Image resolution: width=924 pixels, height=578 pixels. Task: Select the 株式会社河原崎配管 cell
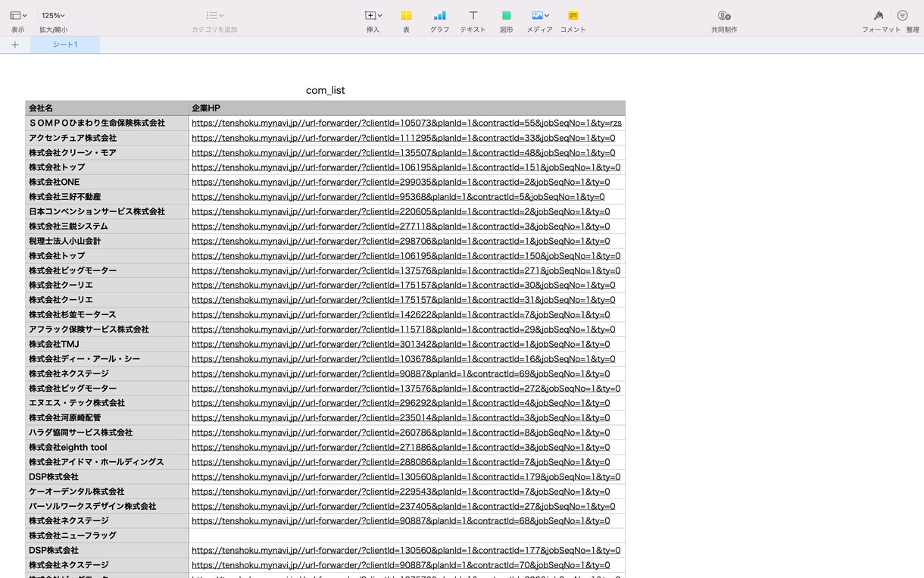pyautogui.click(x=107, y=417)
